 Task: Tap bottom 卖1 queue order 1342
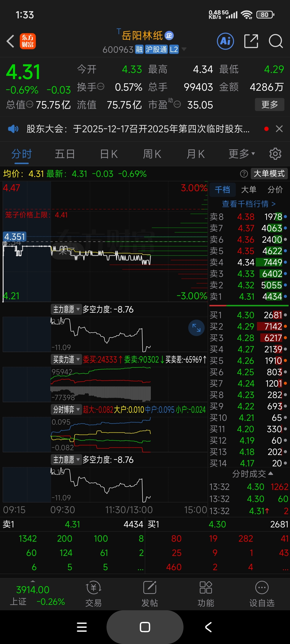[x=28, y=538]
